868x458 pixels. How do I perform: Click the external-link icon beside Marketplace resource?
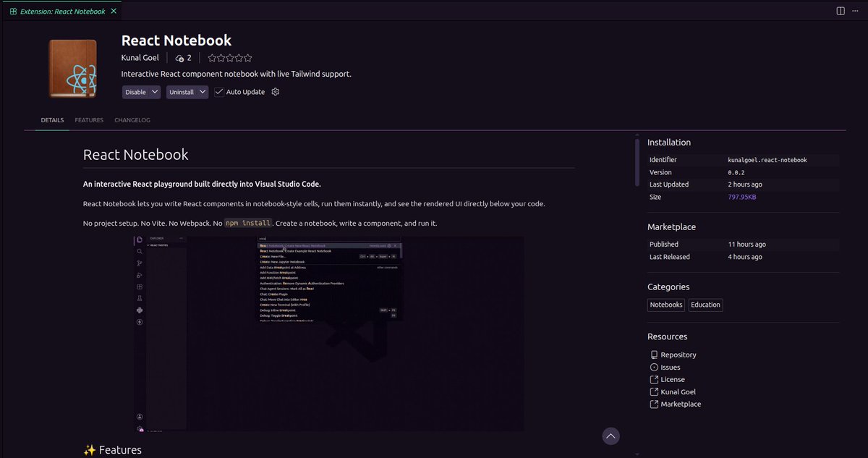pos(654,404)
